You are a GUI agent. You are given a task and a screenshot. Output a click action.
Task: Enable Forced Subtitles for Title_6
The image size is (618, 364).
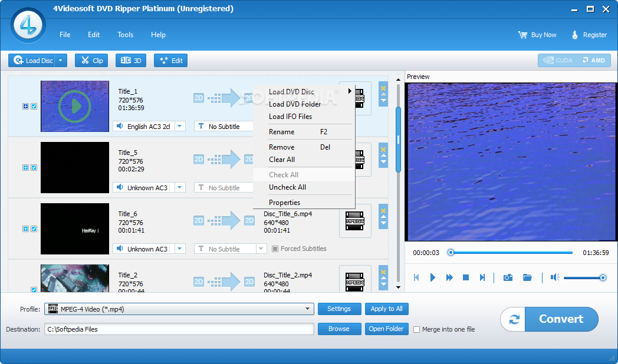pos(275,249)
